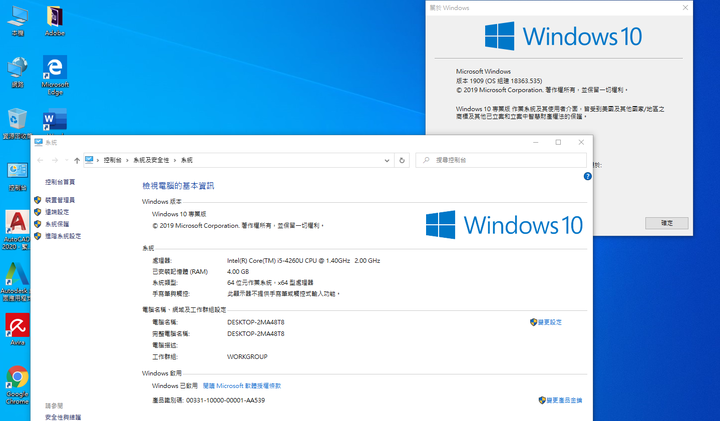Launch the AutoCAD 2020 desktop shortcut
Viewport: 720px width, 421px height.
tap(17, 230)
